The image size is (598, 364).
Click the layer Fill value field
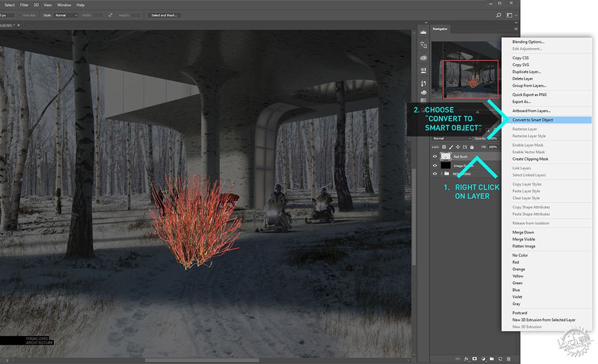[x=493, y=147]
